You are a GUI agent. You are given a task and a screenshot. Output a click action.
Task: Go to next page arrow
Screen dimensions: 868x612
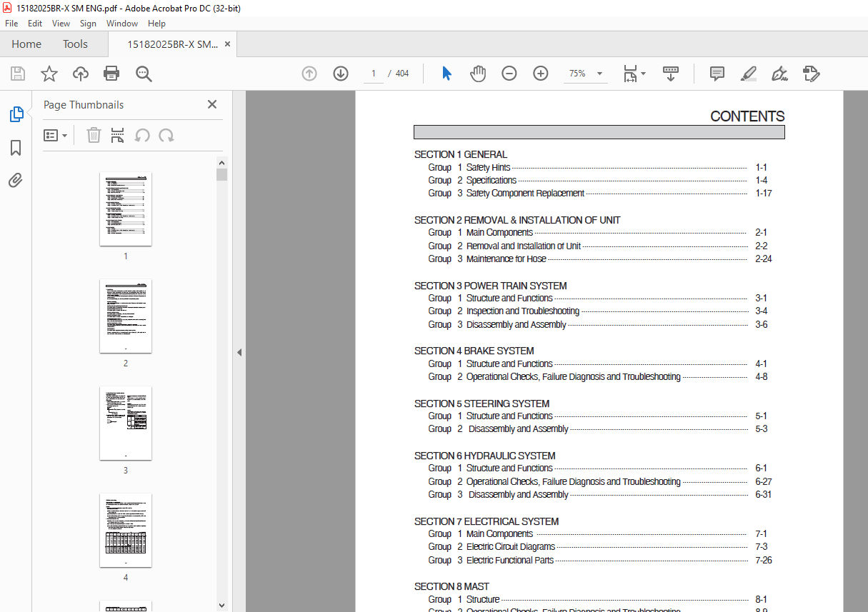coord(341,74)
